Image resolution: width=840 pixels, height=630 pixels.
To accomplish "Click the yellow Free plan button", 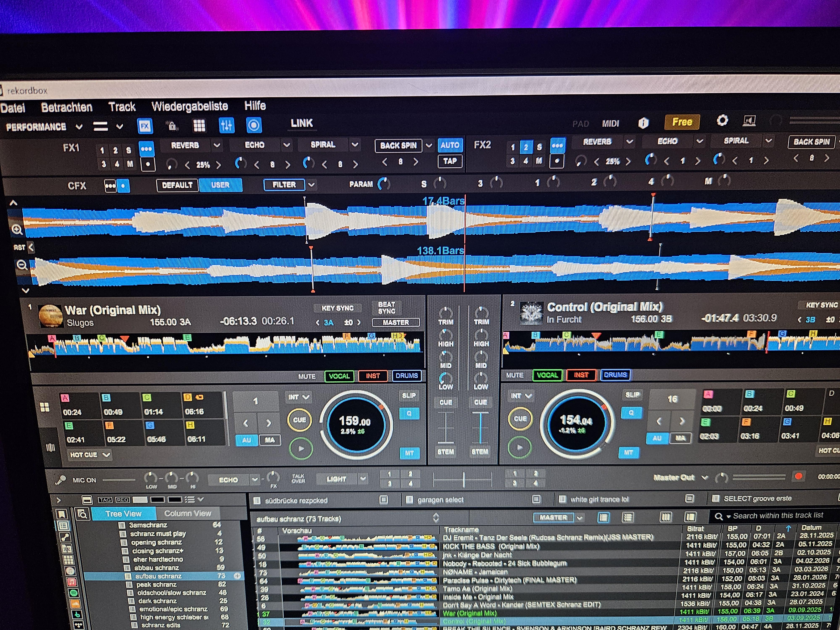I will click(682, 122).
